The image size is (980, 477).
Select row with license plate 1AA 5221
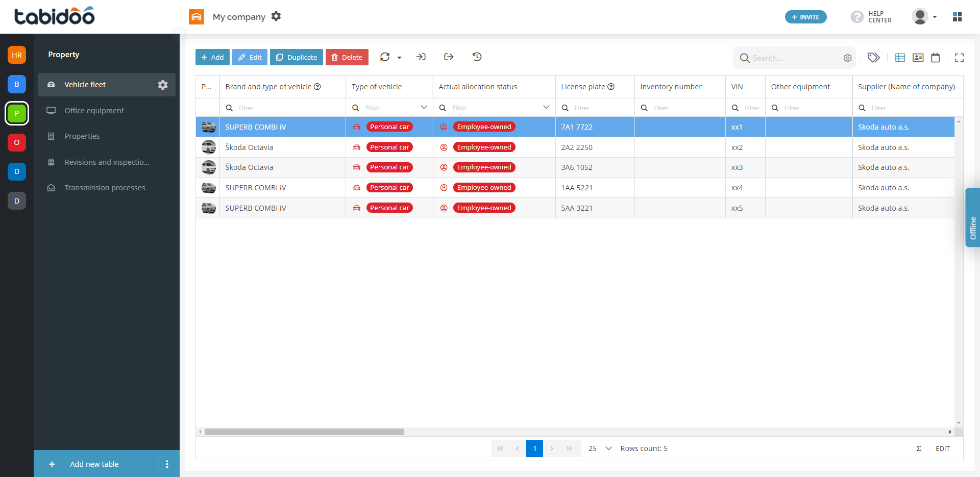(x=575, y=188)
